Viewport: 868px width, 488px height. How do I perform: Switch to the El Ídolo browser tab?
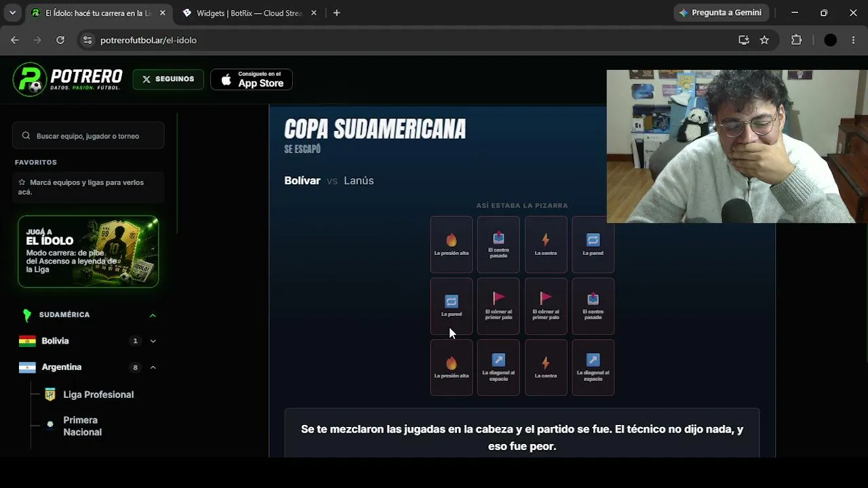[x=99, y=13]
